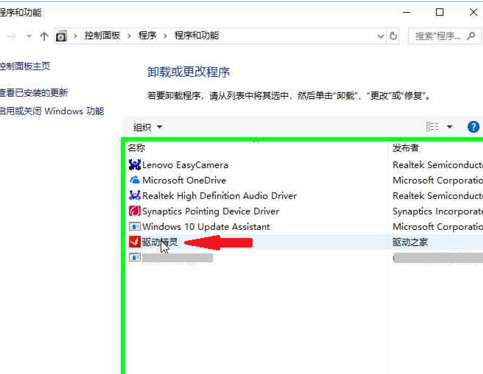Screen dimensions: 483x374
Task: Open the 组织 dropdown menu
Action: [148, 127]
